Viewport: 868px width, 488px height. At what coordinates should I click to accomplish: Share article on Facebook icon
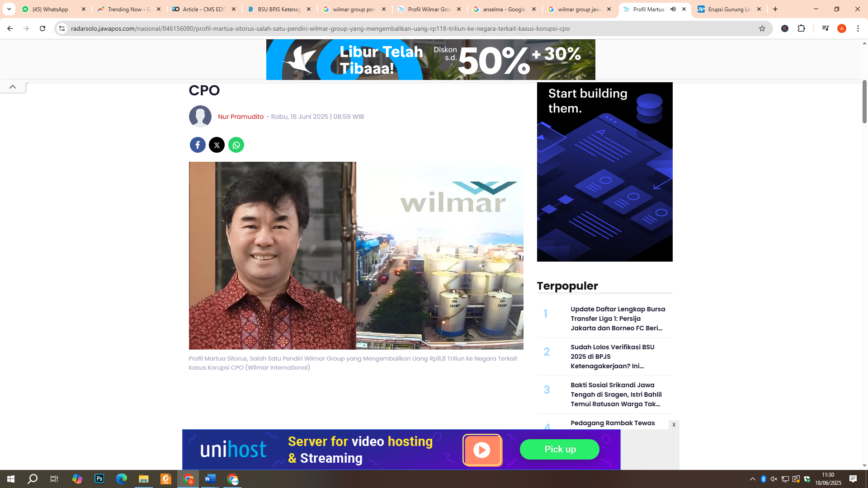(x=198, y=145)
